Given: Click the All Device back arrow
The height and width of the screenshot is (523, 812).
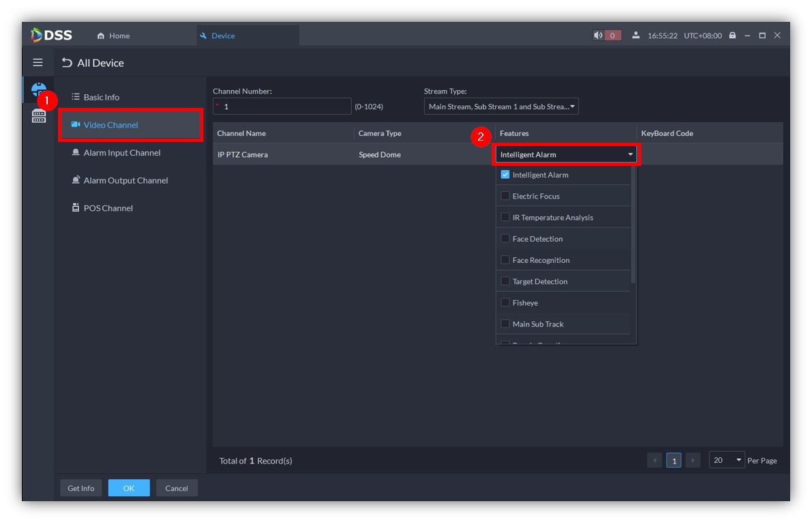Looking at the screenshot, I should click(67, 63).
